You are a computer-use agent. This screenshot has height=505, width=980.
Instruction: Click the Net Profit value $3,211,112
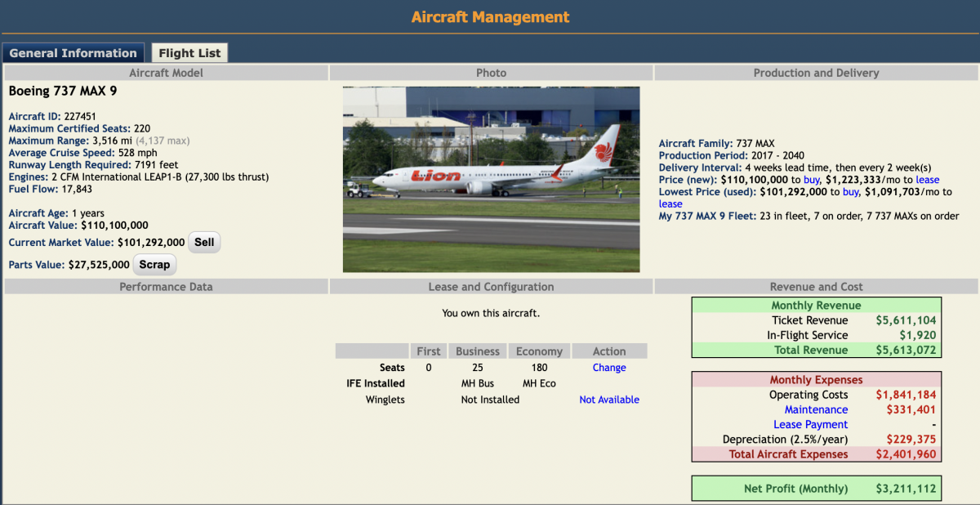click(x=906, y=489)
